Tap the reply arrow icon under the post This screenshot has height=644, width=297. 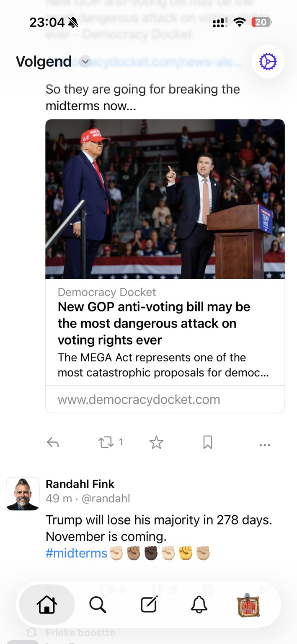(x=53, y=442)
